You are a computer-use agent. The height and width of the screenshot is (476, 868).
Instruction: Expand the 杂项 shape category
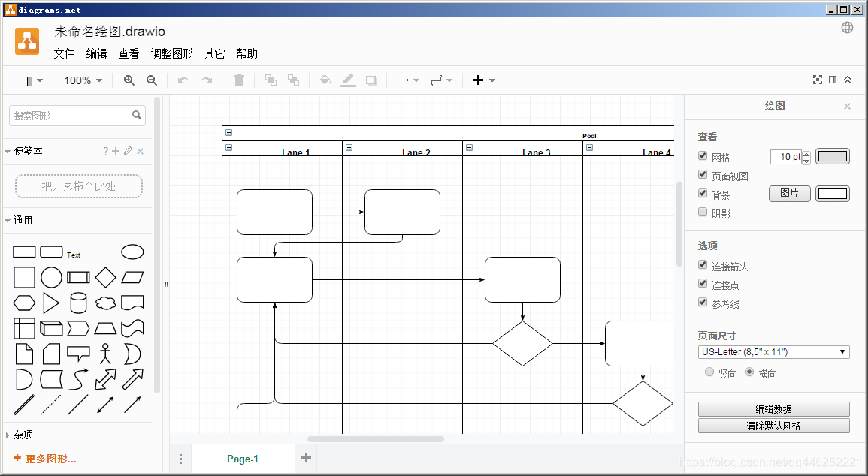tap(23, 435)
